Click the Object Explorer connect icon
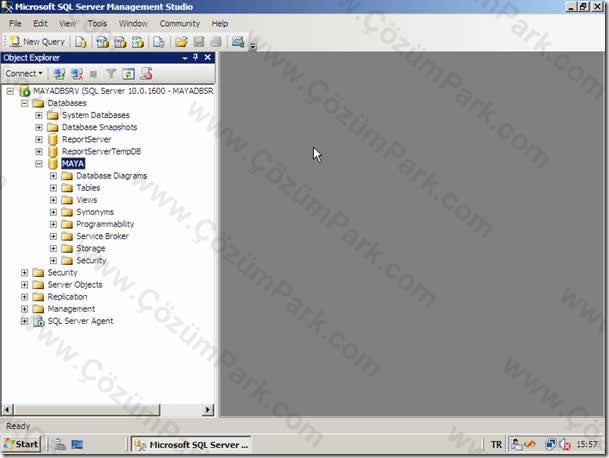The image size is (609, 458). tap(59, 73)
